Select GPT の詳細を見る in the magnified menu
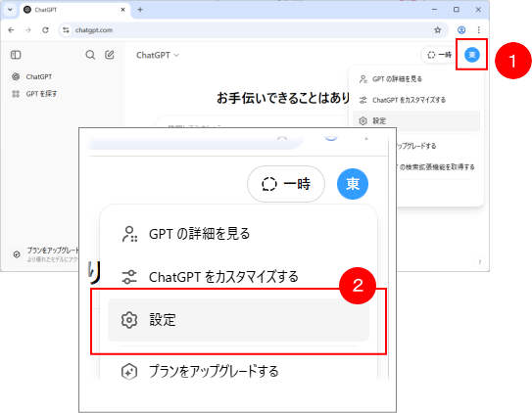 [x=238, y=234]
